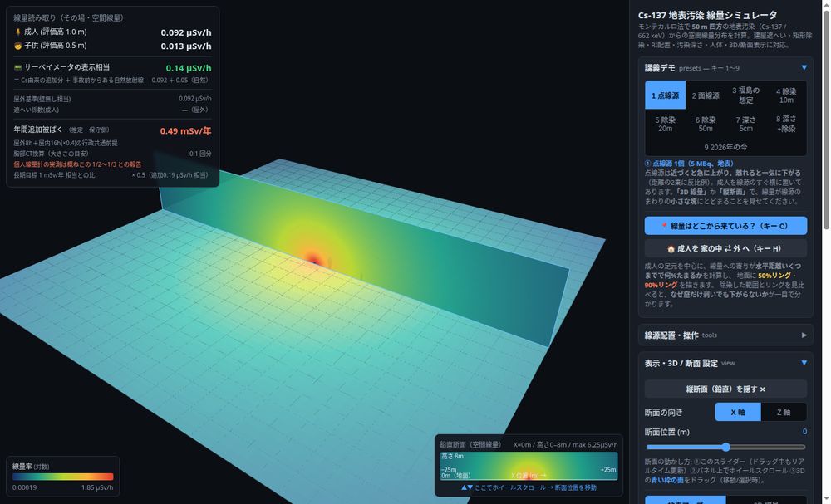The width and height of the screenshot is (831, 504).
Task: Click the adult reading 0.092 μSv/h
Action: coord(186,32)
